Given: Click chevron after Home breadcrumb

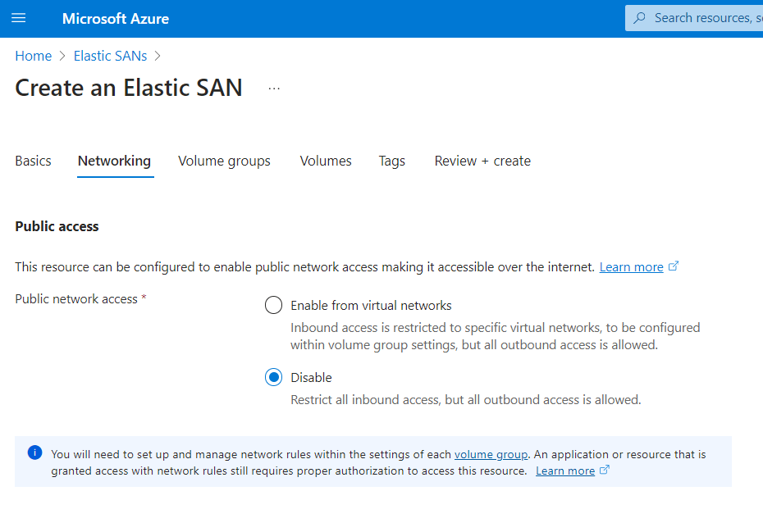Looking at the screenshot, I should (x=62, y=56).
